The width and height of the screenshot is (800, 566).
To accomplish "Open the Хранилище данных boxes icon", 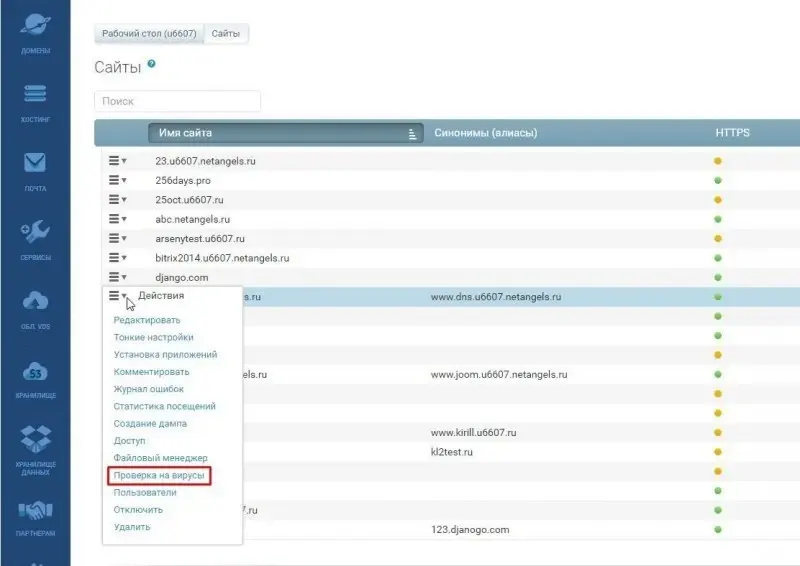I will click(x=35, y=439).
